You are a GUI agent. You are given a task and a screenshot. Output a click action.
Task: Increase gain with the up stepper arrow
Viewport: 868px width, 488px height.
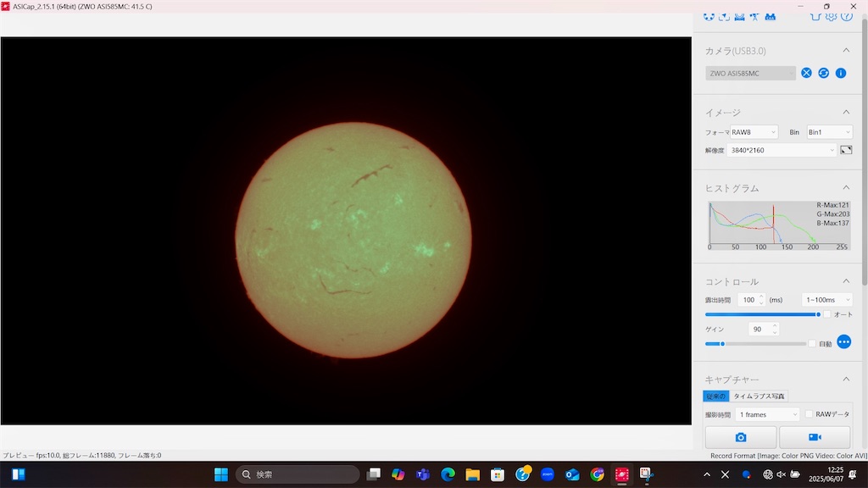[775, 326]
